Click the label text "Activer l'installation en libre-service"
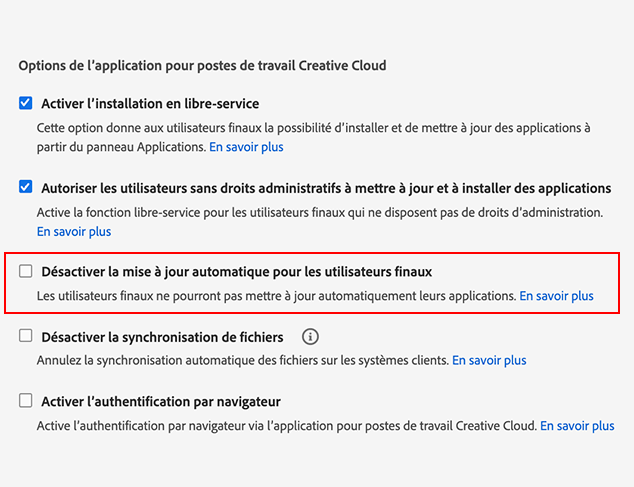Screen dimensions: 634x487 (150, 103)
